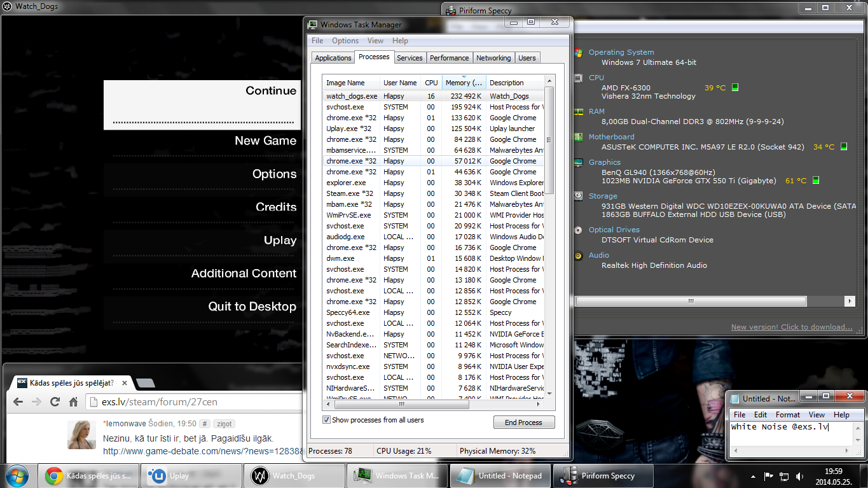Select Uplay.exe *32 process row
Image resolution: width=868 pixels, height=488 pixels.
click(434, 129)
